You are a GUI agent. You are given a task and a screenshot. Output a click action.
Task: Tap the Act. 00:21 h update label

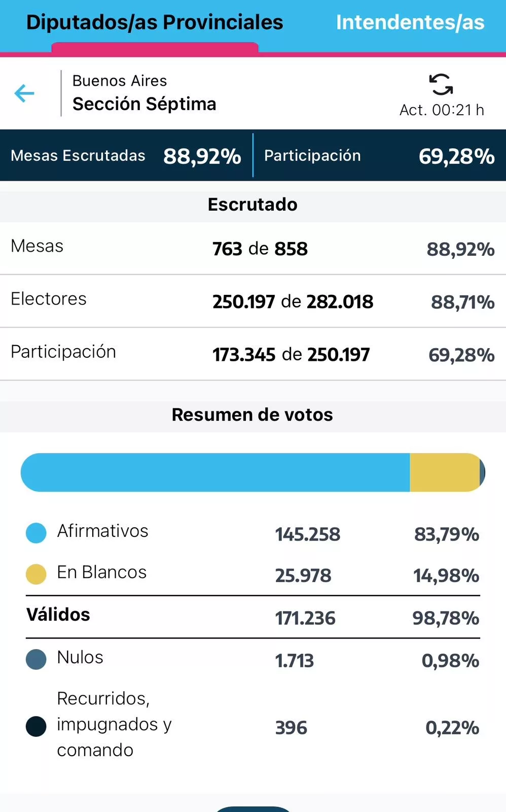pyautogui.click(x=442, y=110)
